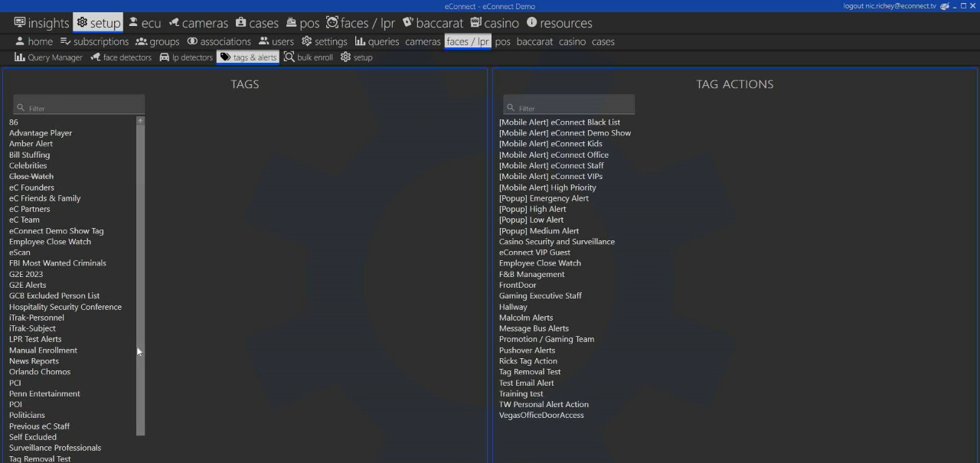The height and width of the screenshot is (463, 980).
Task: Select Casino Security and Surveillance action
Action: 557,242
